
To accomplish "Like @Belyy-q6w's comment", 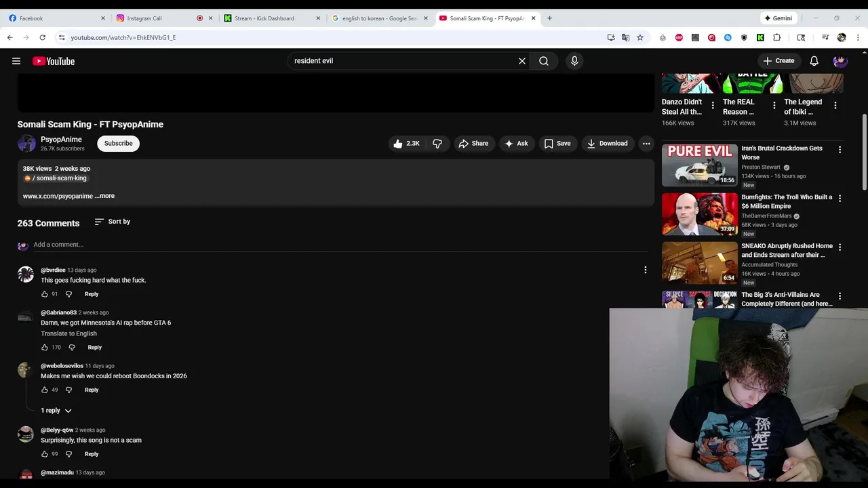I will [45, 454].
